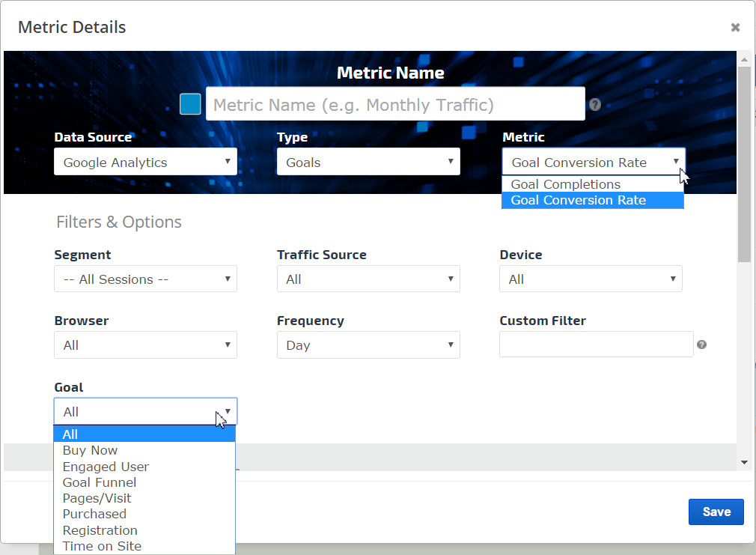The height and width of the screenshot is (555, 756).
Task: Type in the Metric Name field
Action: [x=394, y=105]
